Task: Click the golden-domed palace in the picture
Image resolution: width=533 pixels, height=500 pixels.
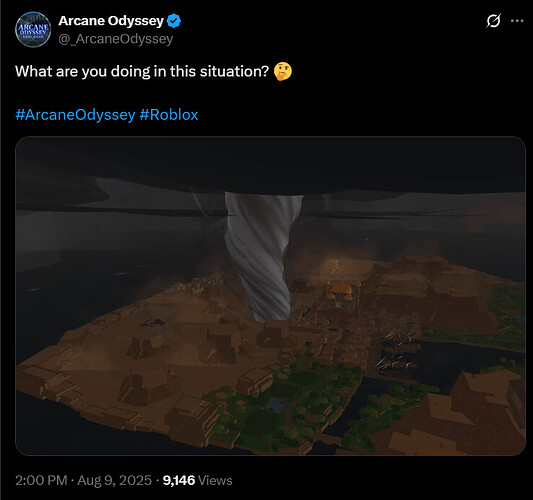Action: (341, 292)
